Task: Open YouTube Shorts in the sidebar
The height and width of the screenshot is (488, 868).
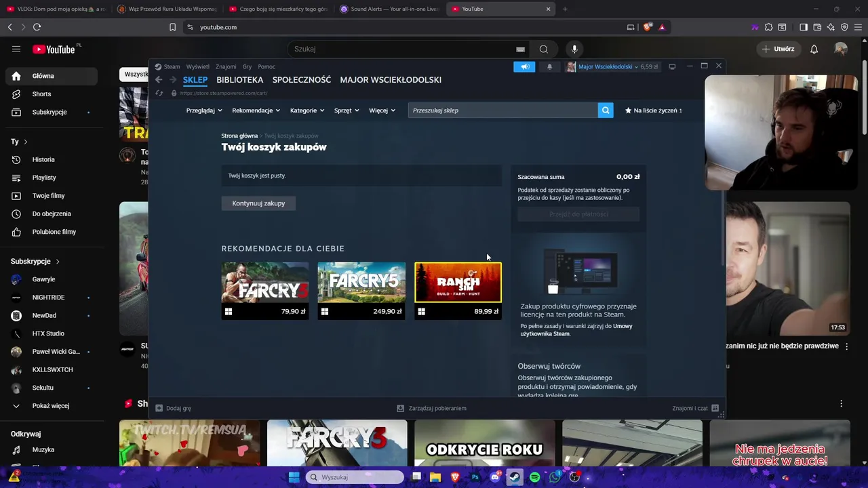Action: click(52, 94)
